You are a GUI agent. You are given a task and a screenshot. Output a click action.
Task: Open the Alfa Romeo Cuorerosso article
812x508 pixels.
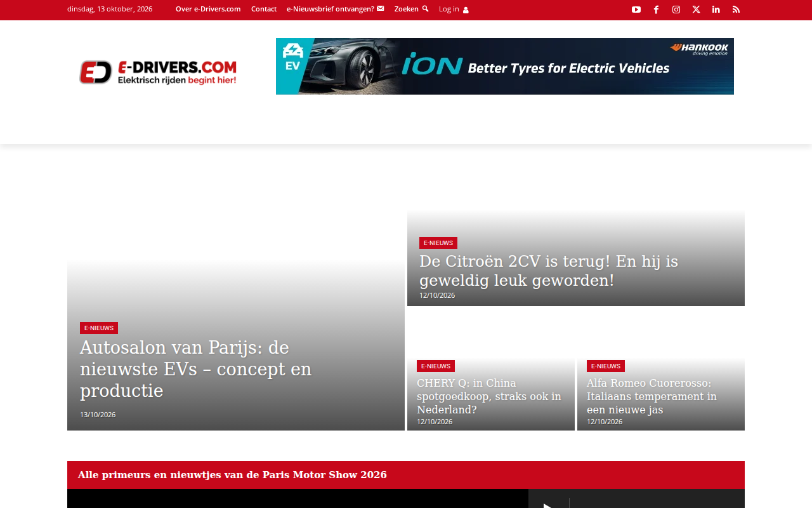click(652, 396)
